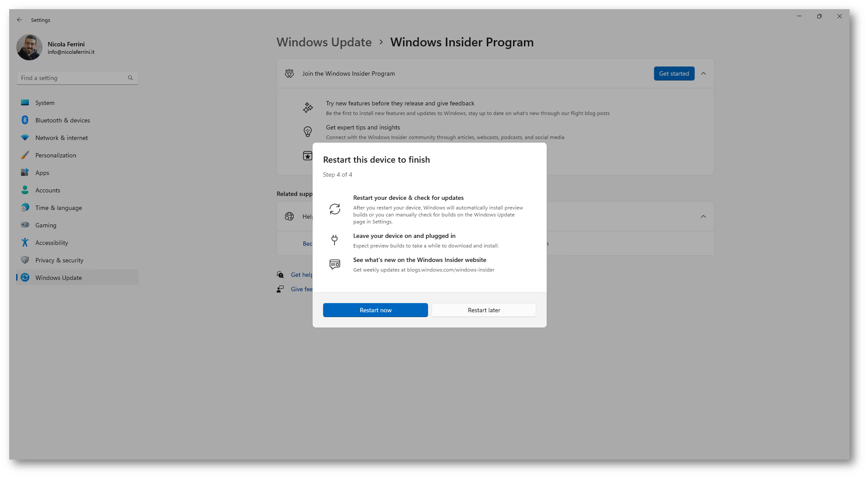Click the search magnifier icon
The image size is (868, 478).
tap(130, 78)
